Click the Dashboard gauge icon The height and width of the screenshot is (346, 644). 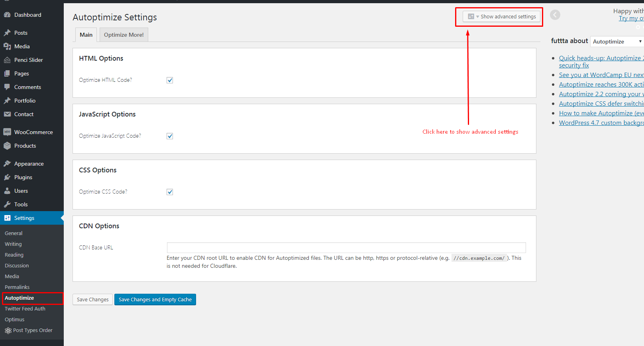pyautogui.click(x=7, y=15)
